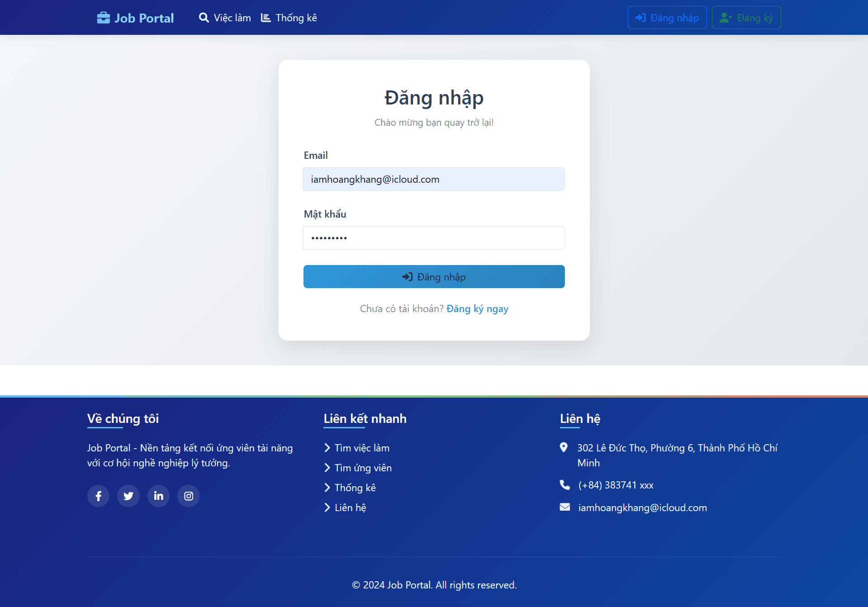Follow the Đăng ký ngay link
Viewport: 868px width, 607px height.
pos(477,308)
